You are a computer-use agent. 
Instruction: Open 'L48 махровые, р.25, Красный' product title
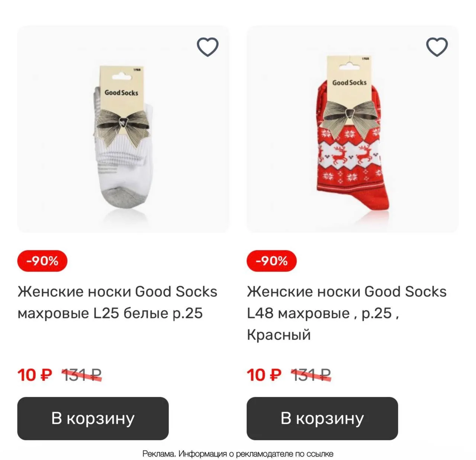[x=347, y=313]
